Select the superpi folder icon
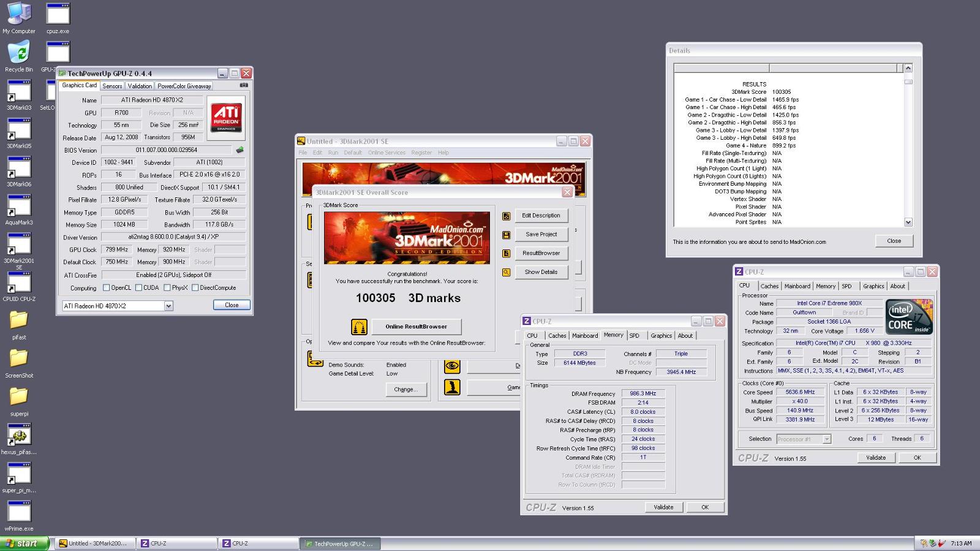The width and height of the screenshot is (980, 551). pos(19,401)
